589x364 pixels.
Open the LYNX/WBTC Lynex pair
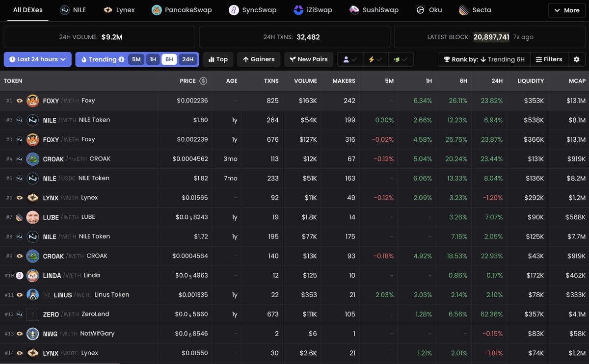294,353
